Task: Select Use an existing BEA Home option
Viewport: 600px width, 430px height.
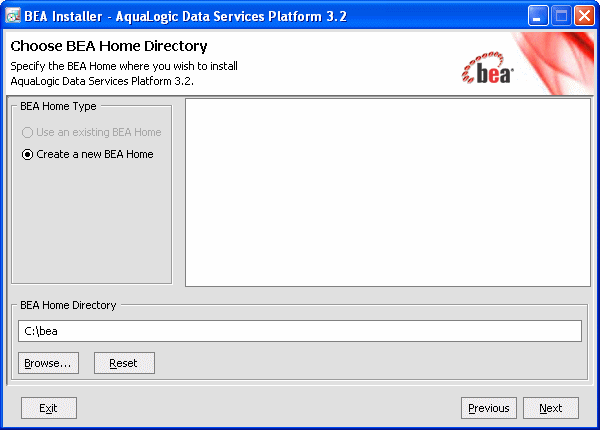Action: (x=91, y=132)
